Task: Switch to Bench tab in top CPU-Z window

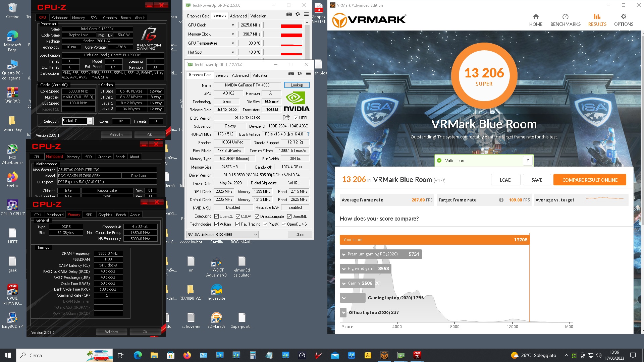Action: click(x=126, y=18)
